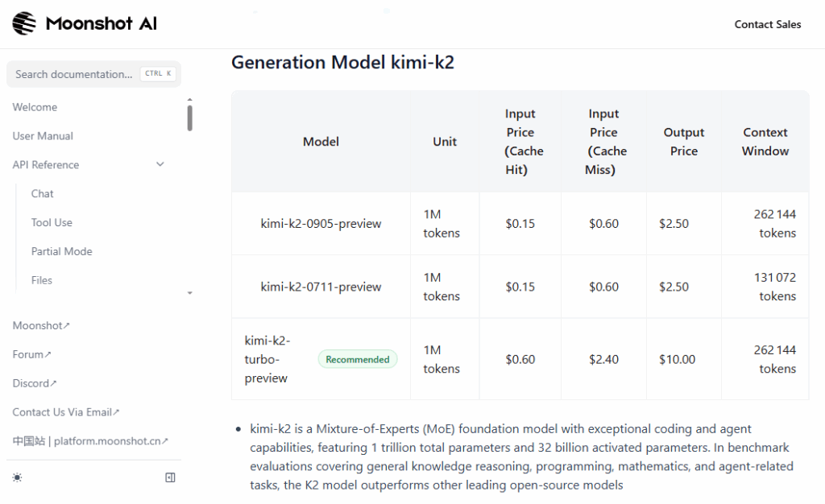Collapse the sidebar with the panel icon
Image resolution: width=825 pixels, height=504 pixels.
(x=170, y=477)
